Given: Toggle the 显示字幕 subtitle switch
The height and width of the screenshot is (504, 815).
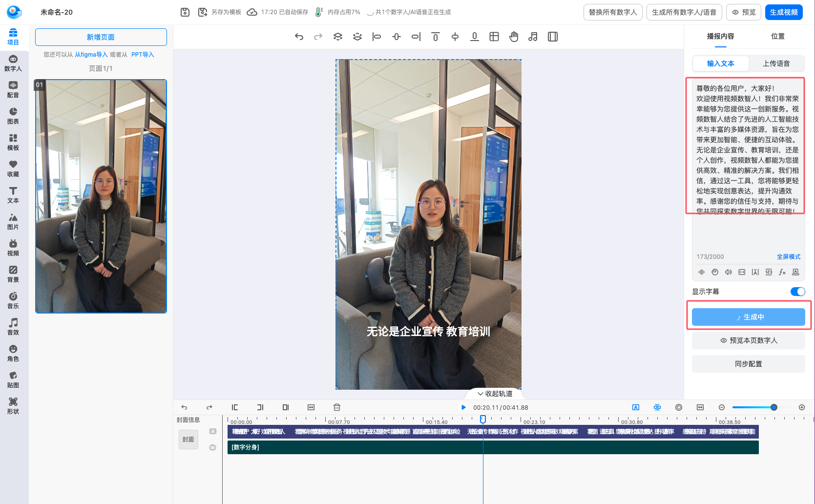Looking at the screenshot, I should point(797,292).
